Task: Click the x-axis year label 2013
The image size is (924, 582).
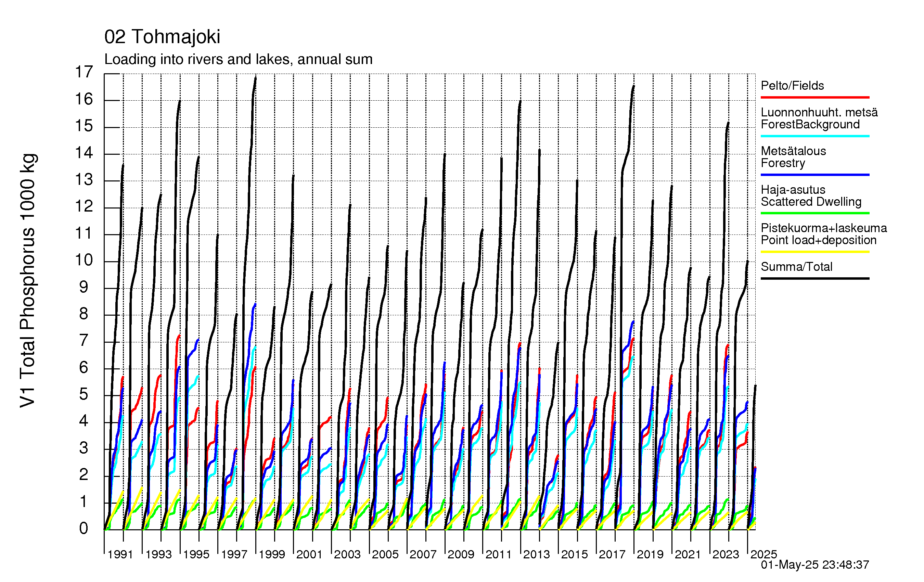Action: [x=537, y=554]
